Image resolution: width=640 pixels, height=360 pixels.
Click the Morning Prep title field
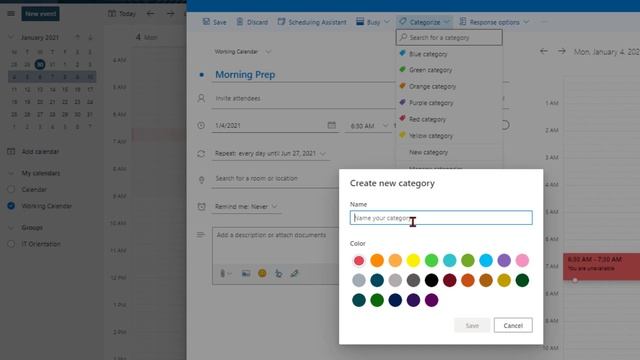(x=303, y=75)
